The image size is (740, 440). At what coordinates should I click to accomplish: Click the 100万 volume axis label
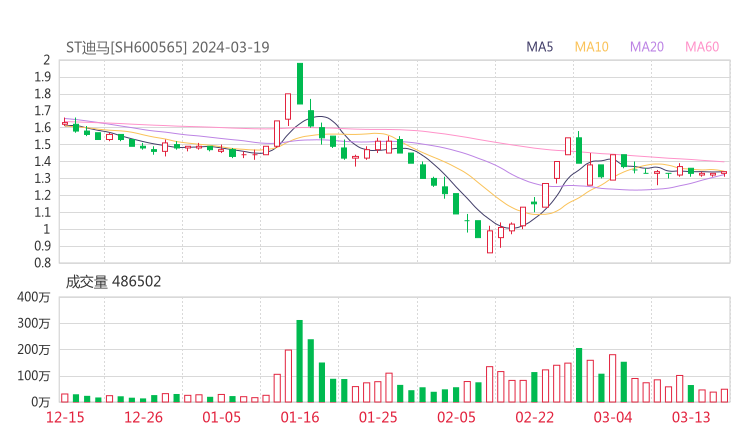point(34,376)
